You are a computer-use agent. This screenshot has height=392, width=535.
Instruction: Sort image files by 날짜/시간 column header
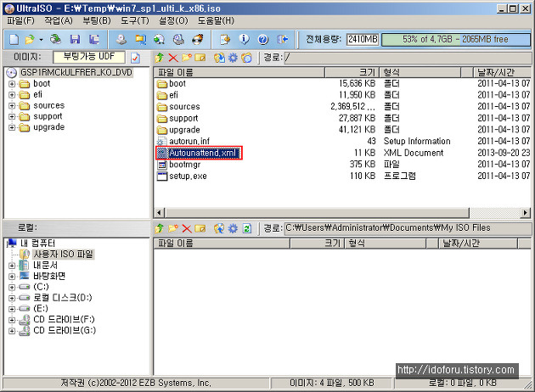tap(503, 72)
